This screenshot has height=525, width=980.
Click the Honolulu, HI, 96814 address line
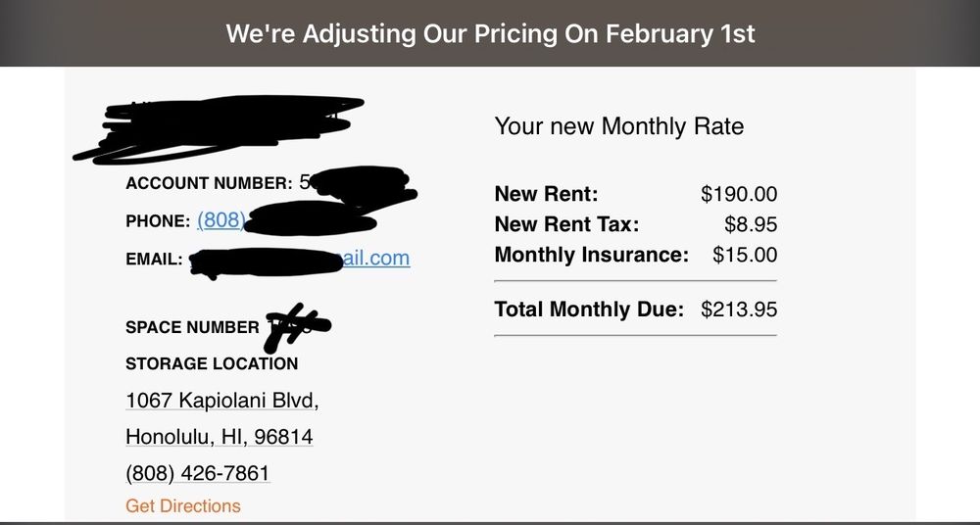tap(220, 436)
